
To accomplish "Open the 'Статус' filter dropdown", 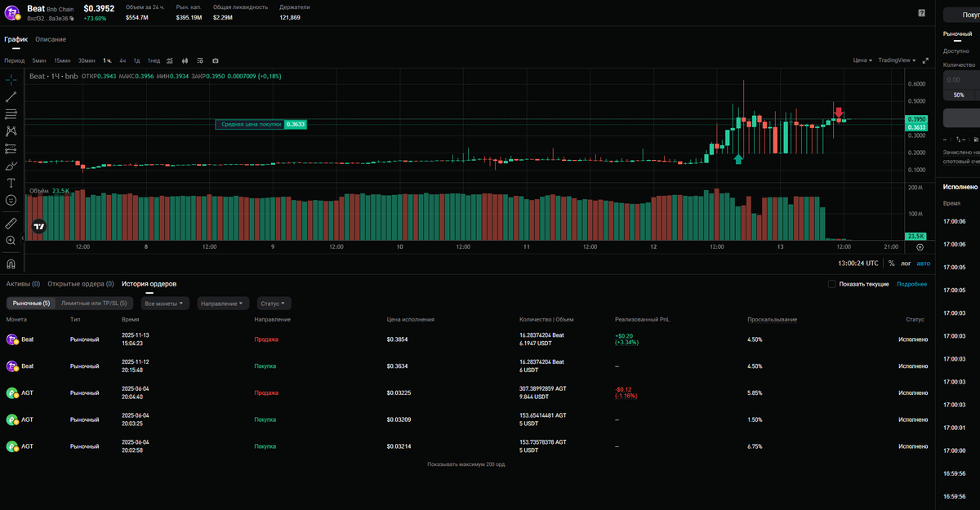I will (x=274, y=303).
